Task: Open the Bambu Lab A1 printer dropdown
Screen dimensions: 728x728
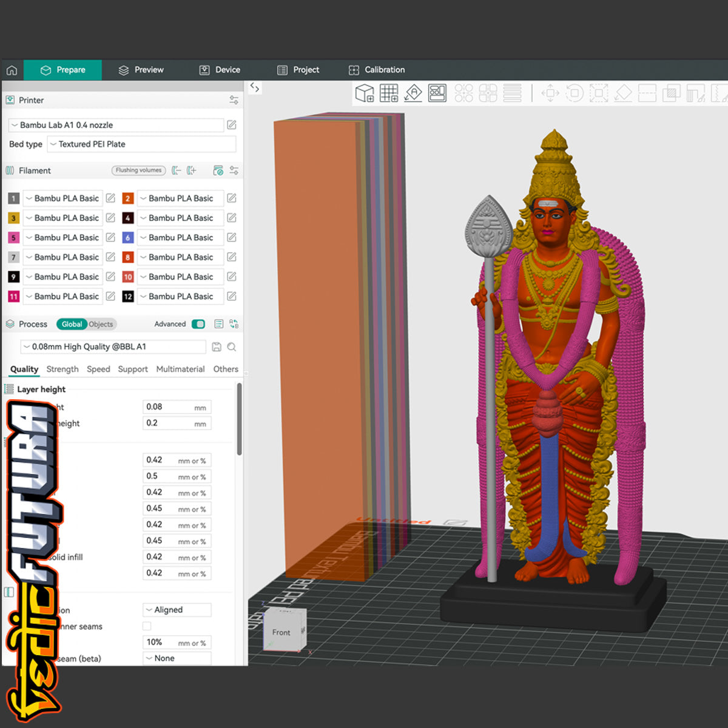Action: [115, 125]
